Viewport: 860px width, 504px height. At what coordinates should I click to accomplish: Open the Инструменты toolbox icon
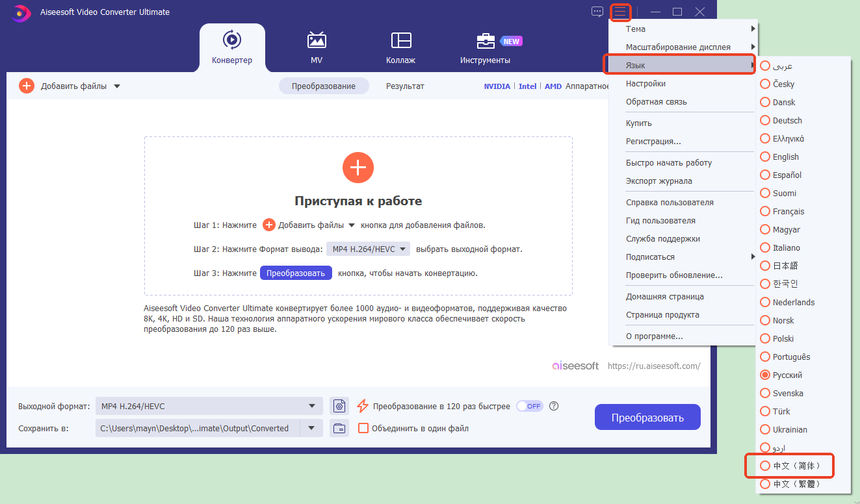pyautogui.click(x=485, y=41)
